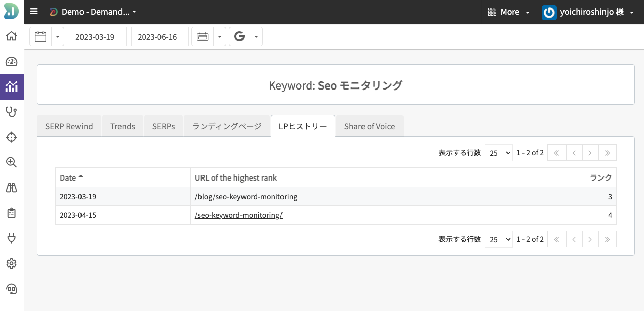Click the top 表示する行数 label
This screenshot has height=311, width=644.
(x=460, y=153)
